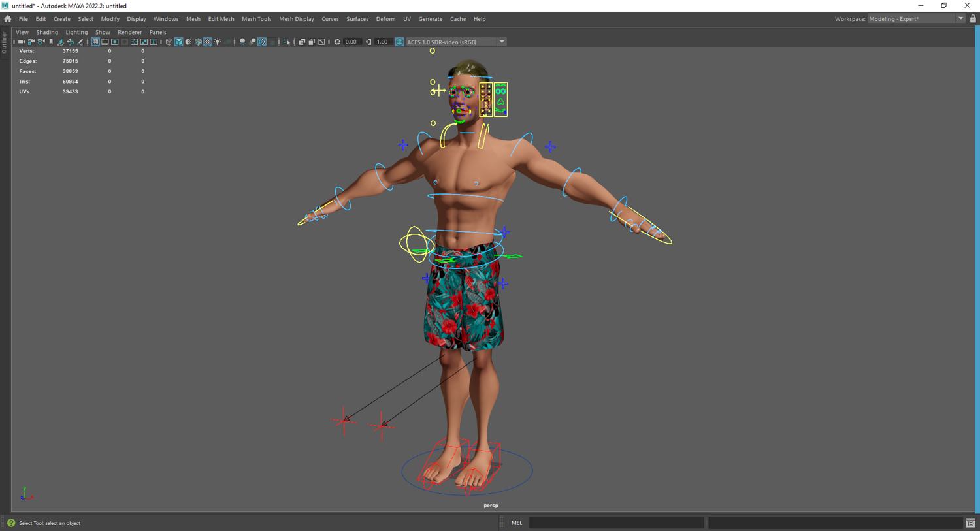The height and width of the screenshot is (531, 980).
Task: Switch viewport to Wireframe shading
Action: tap(169, 42)
